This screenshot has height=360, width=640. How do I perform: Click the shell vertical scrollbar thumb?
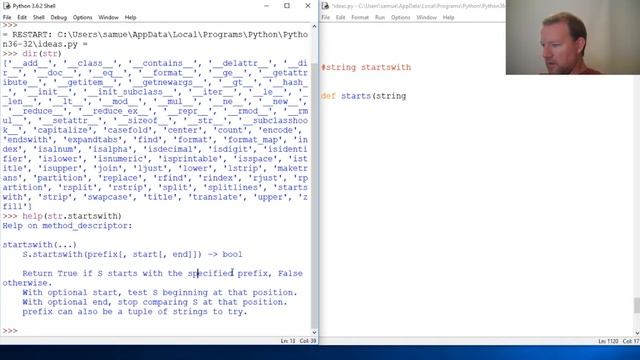click(x=314, y=196)
